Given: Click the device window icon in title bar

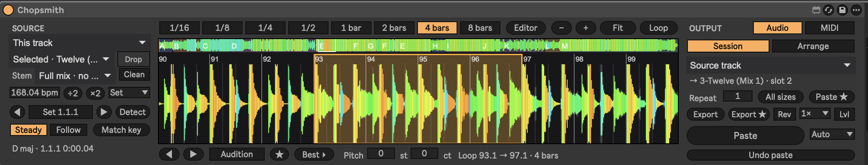Looking at the screenshot, I should click(816, 10).
